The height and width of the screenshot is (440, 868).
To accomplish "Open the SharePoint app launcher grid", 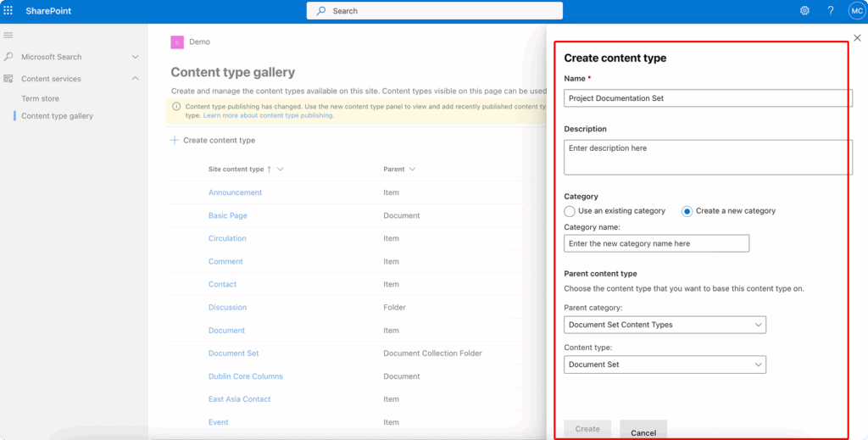I will pos(8,11).
